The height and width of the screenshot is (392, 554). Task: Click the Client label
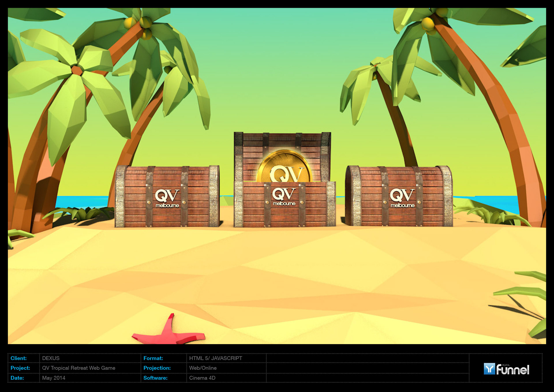click(x=18, y=358)
